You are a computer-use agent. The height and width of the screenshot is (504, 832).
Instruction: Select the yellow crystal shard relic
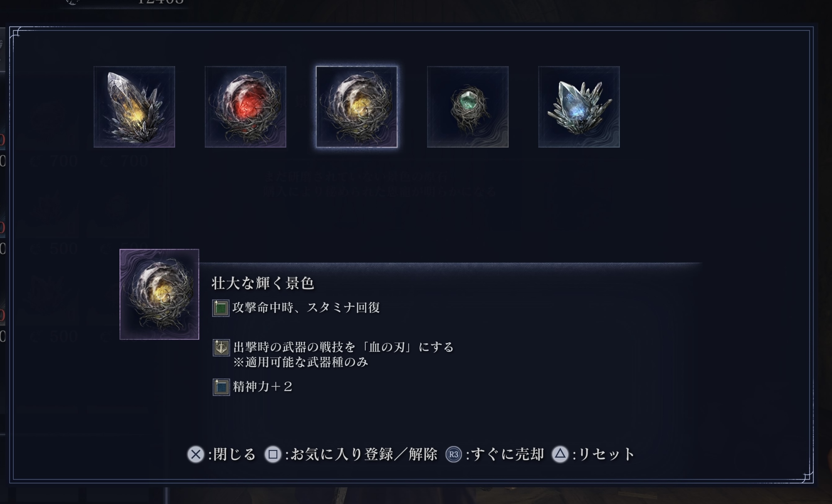point(134,107)
